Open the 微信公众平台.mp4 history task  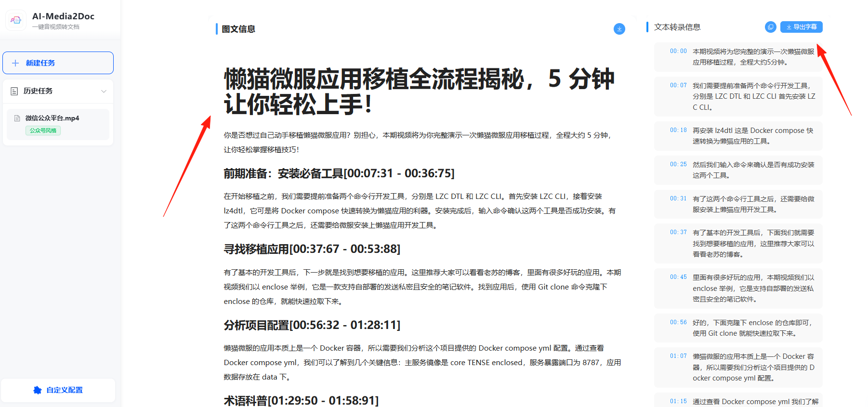(58, 124)
